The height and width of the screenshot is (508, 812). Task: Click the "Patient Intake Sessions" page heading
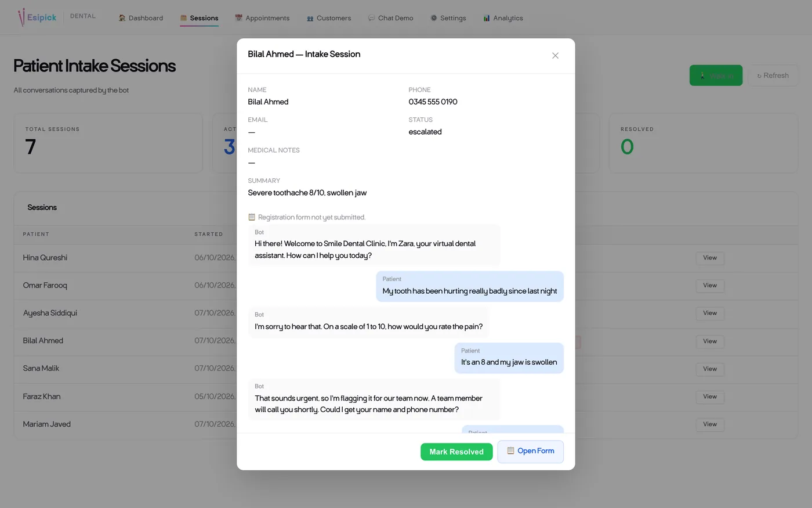[95, 66]
